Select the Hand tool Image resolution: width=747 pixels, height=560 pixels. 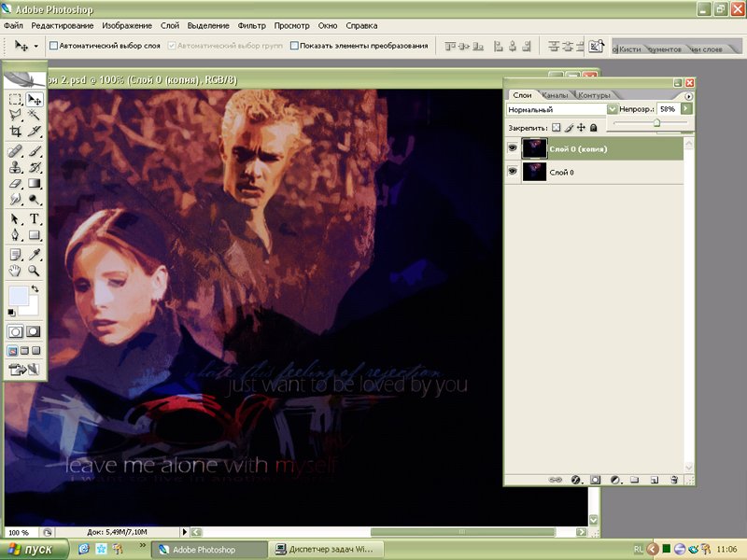[x=15, y=271]
